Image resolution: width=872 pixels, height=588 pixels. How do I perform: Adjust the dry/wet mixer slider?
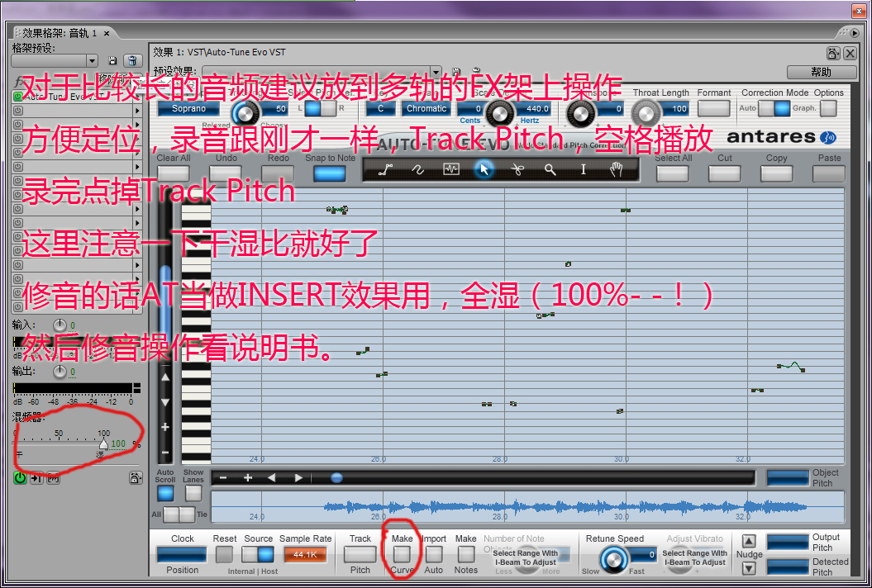tap(103, 444)
